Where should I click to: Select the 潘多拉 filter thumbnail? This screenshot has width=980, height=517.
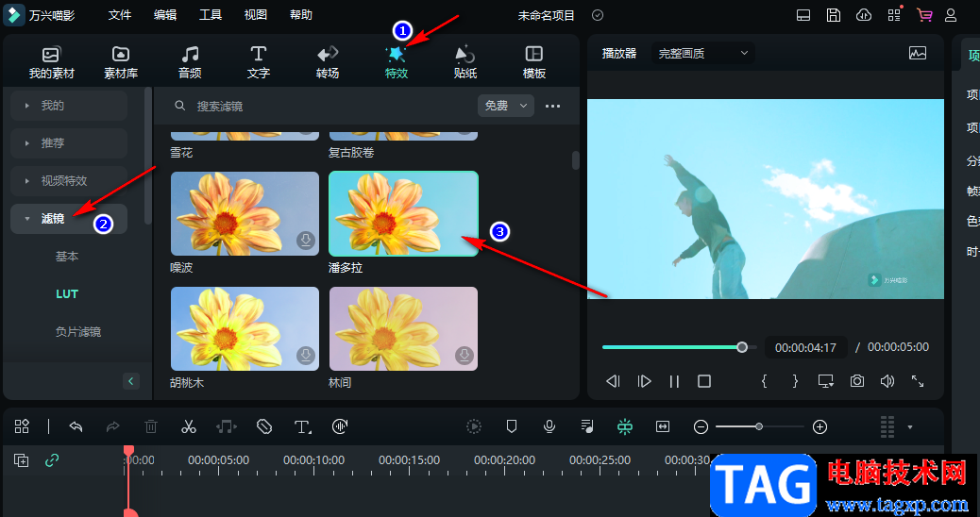(404, 213)
